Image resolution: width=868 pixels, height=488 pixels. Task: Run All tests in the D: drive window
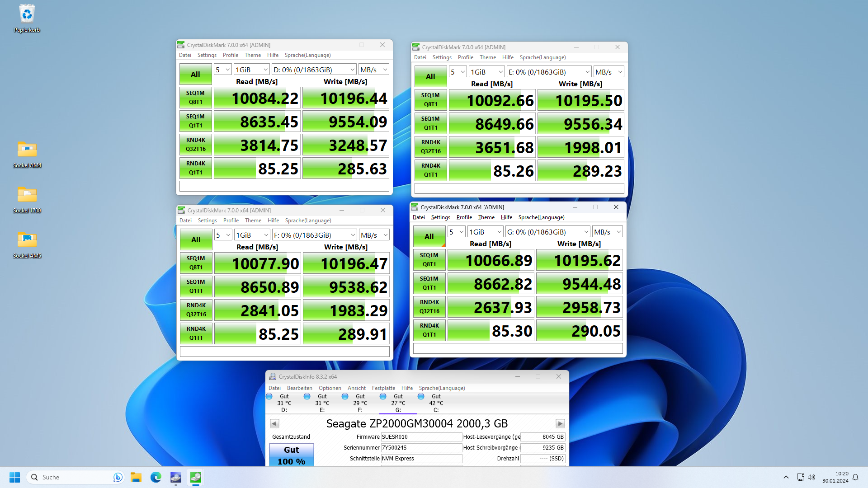(195, 74)
